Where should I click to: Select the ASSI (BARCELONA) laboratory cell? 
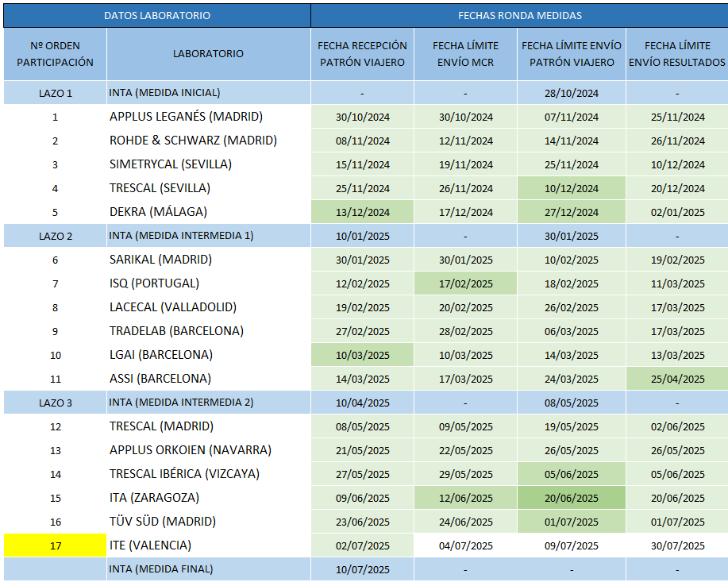[209, 379]
